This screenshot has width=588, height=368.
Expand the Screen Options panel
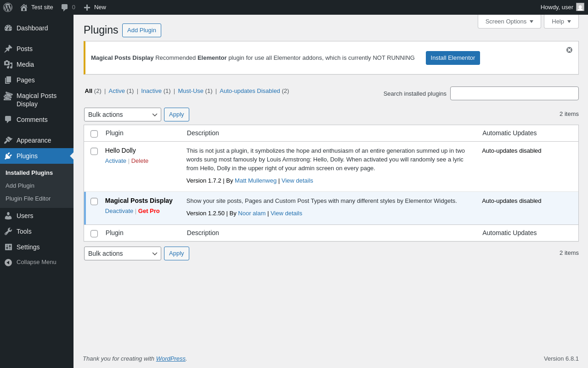(x=509, y=21)
